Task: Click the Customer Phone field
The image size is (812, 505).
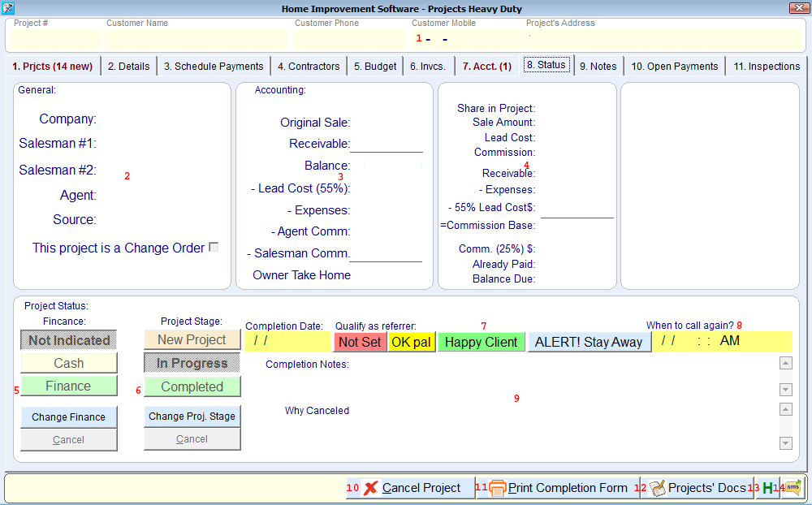Action: [x=349, y=39]
